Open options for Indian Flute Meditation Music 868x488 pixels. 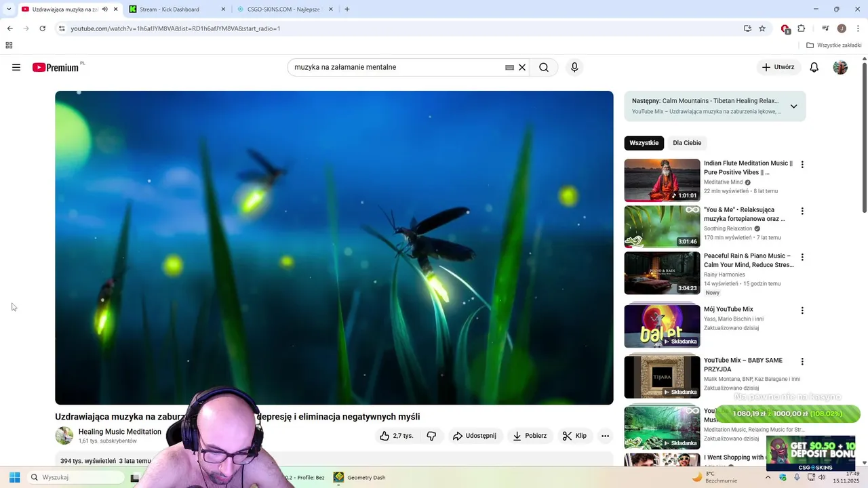tap(802, 165)
